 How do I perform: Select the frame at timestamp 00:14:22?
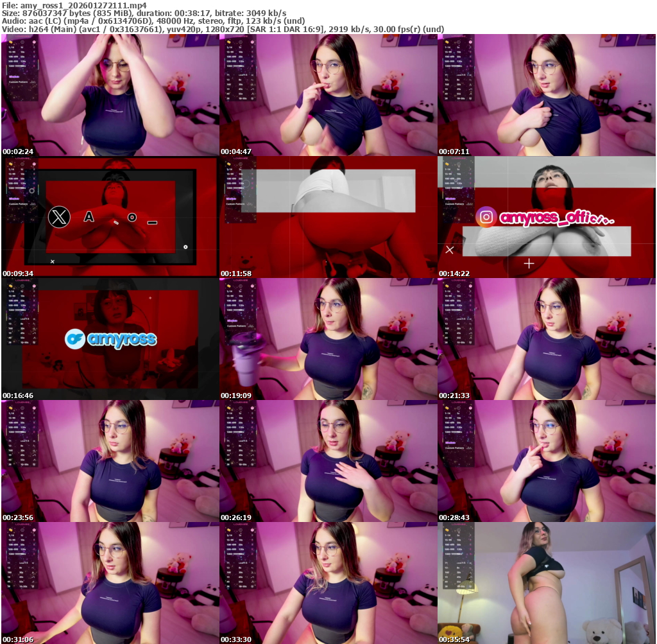(547, 217)
